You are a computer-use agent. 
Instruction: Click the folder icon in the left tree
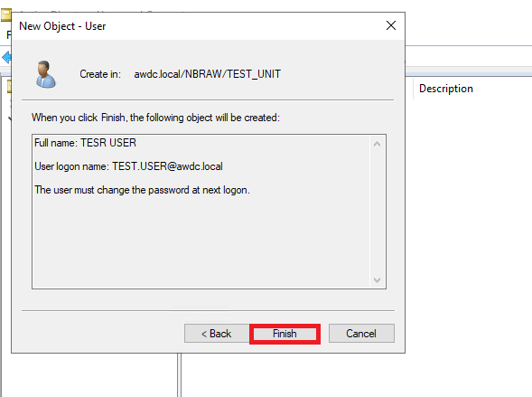[x=9, y=86]
